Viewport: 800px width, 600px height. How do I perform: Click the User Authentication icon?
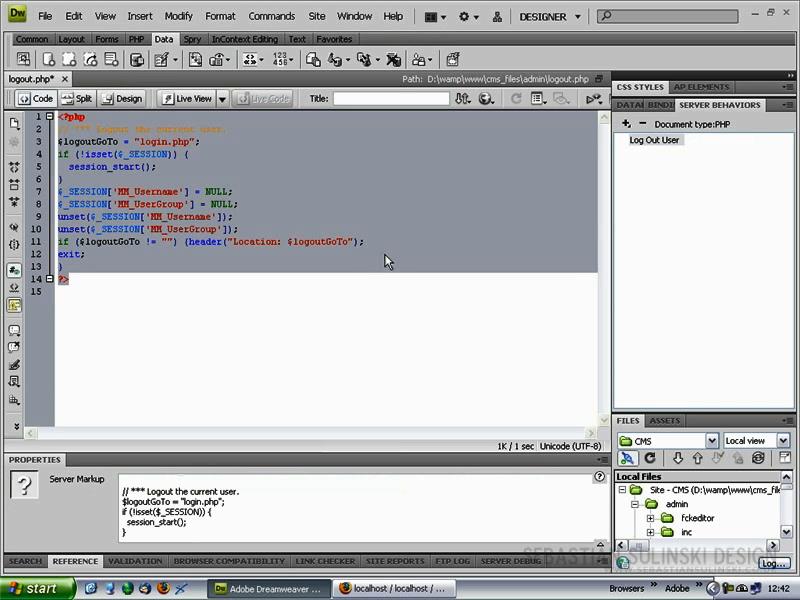coord(422,59)
